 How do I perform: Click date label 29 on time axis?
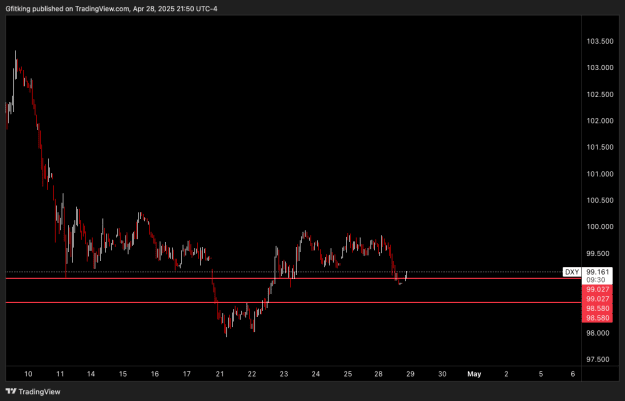tap(410, 374)
